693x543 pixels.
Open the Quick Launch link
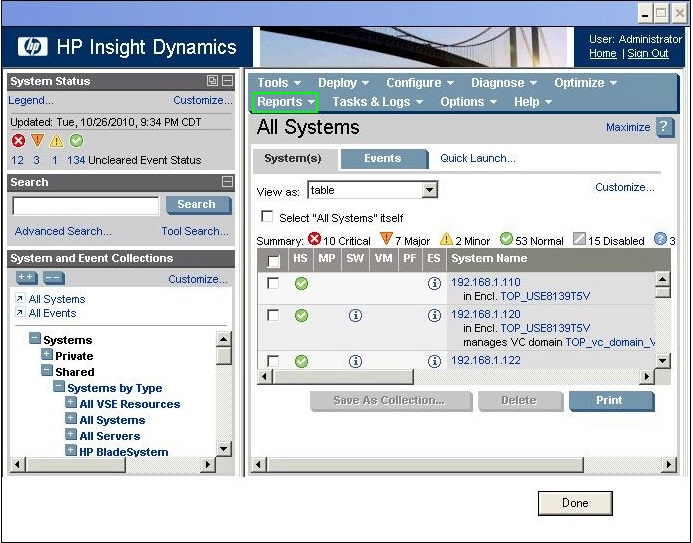[x=478, y=158]
